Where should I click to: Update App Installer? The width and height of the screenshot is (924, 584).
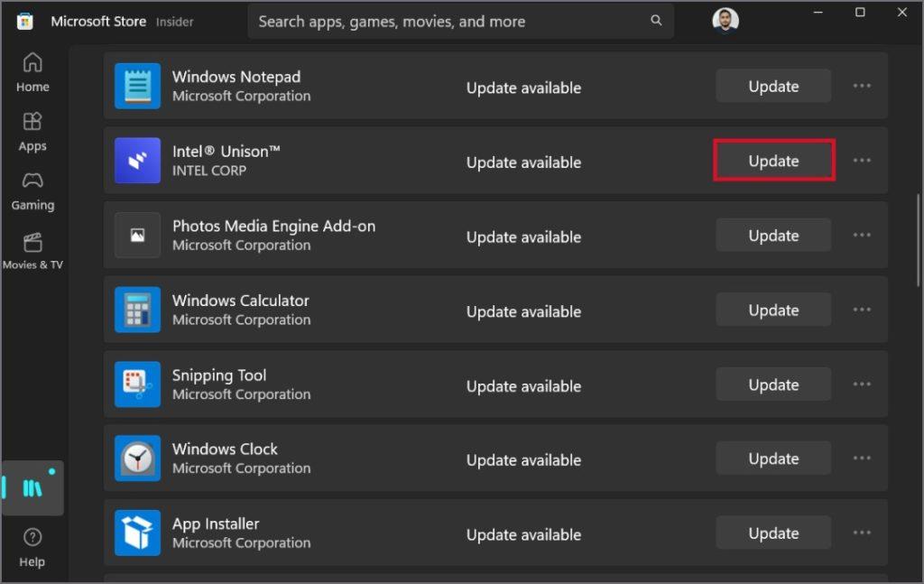click(773, 533)
